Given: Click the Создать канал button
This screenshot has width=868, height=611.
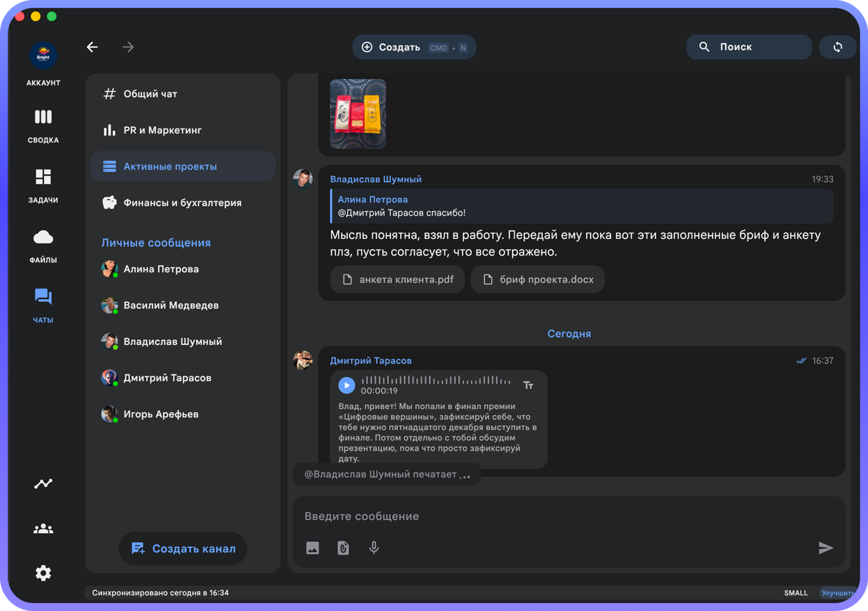Looking at the screenshot, I should point(183,548).
